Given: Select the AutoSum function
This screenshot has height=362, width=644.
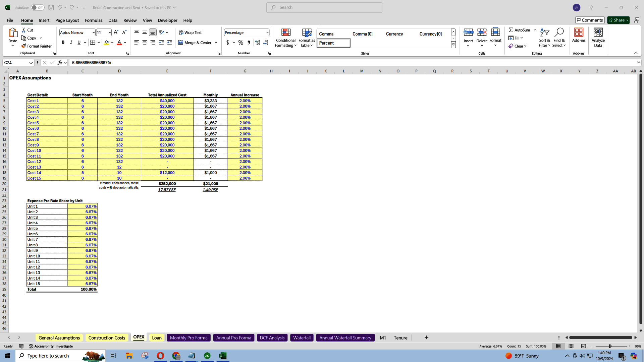Looking at the screenshot, I should coord(519,30).
